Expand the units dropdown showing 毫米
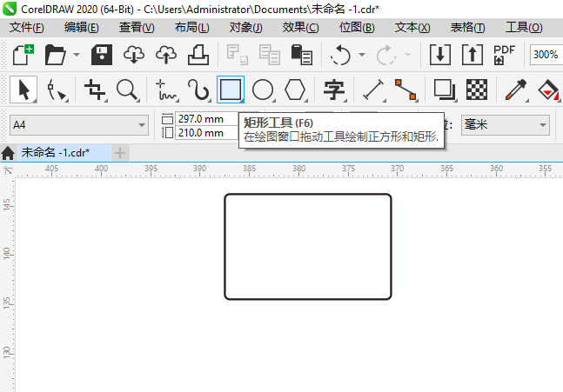The height and width of the screenshot is (392, 563). point(541,125)
